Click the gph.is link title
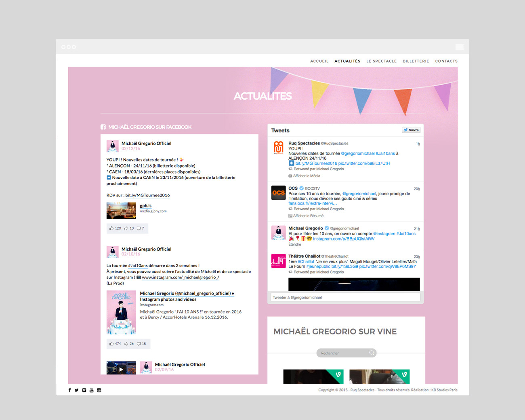525x420 pixels. click(x=146, y=206)
